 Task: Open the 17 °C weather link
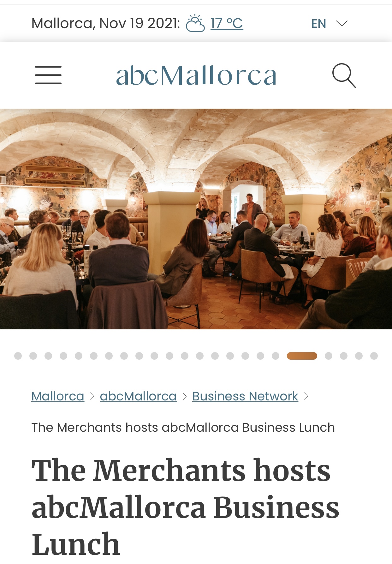227,23
